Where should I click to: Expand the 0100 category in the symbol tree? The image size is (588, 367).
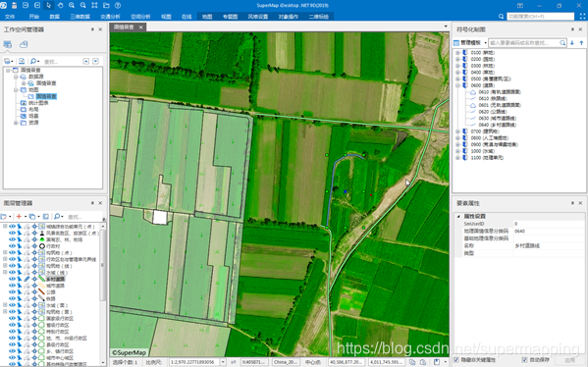click(x=457, y=53)
